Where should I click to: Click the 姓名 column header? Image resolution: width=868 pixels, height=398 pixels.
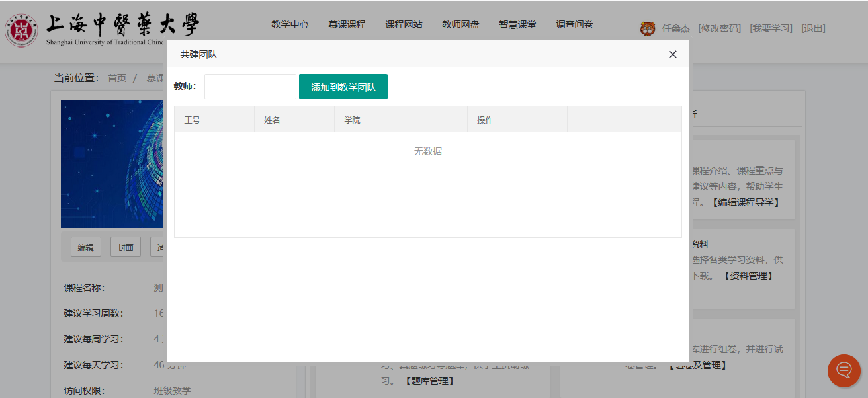[272, 120]
